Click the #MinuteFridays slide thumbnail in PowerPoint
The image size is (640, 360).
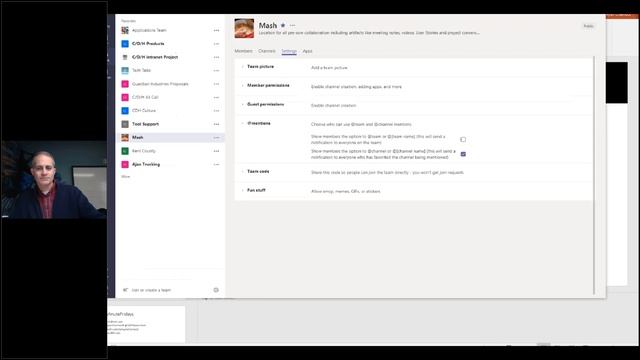(146, 324)
